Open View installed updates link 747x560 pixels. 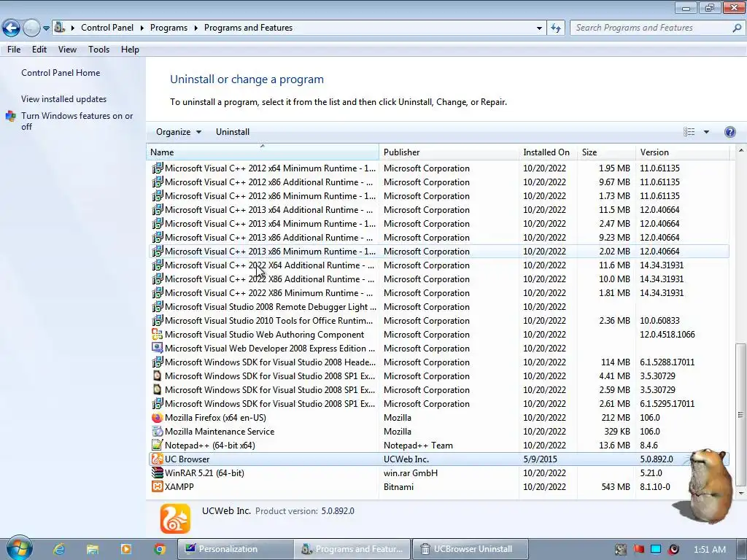(64, 99)
